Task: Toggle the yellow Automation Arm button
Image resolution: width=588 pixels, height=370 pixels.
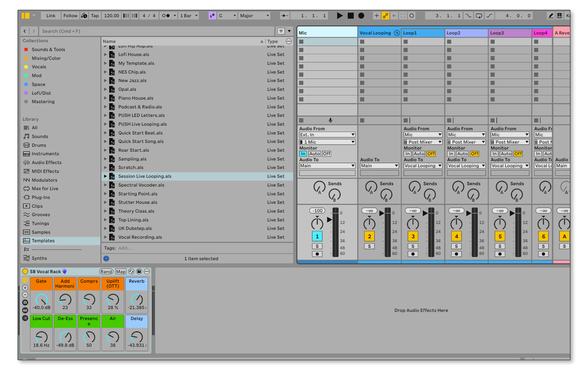Action: point(385,15)
